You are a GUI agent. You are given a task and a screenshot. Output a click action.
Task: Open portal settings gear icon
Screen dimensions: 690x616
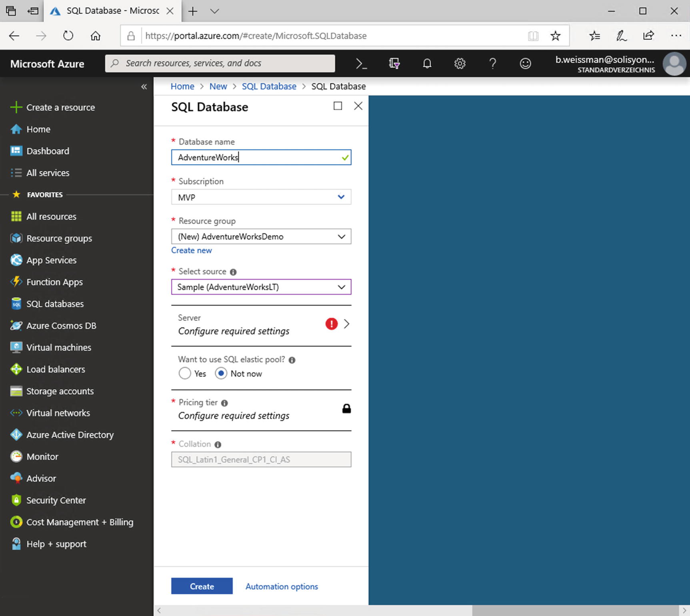(460, 64)
